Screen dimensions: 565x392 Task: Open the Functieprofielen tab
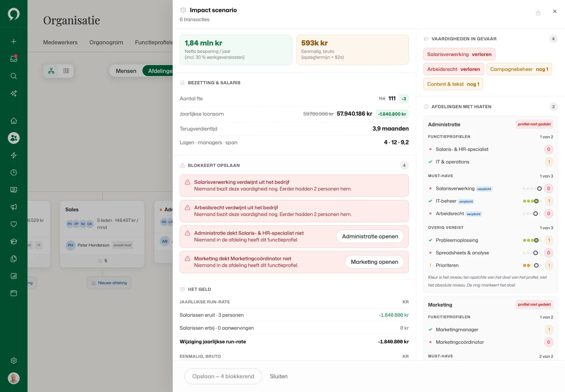pyautogui.click(x=154, y=42)
